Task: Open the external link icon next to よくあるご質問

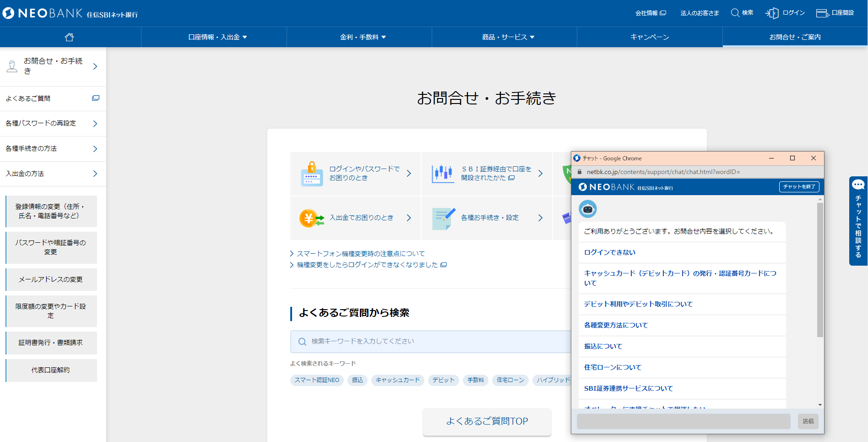Action: 96,98
